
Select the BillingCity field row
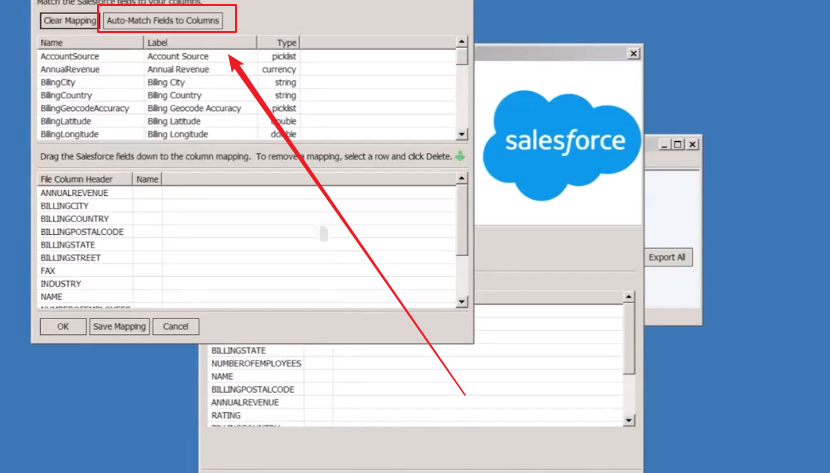tap(247, 82)
